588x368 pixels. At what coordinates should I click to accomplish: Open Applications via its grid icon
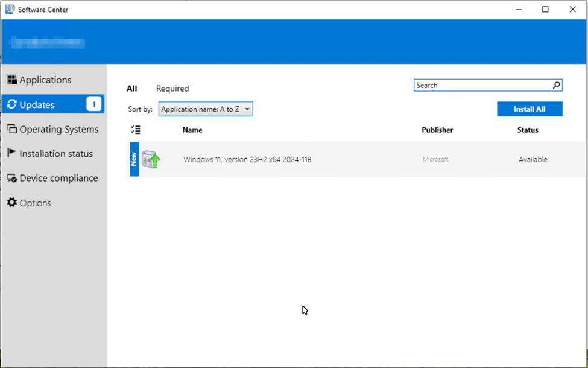coord(11,80)
